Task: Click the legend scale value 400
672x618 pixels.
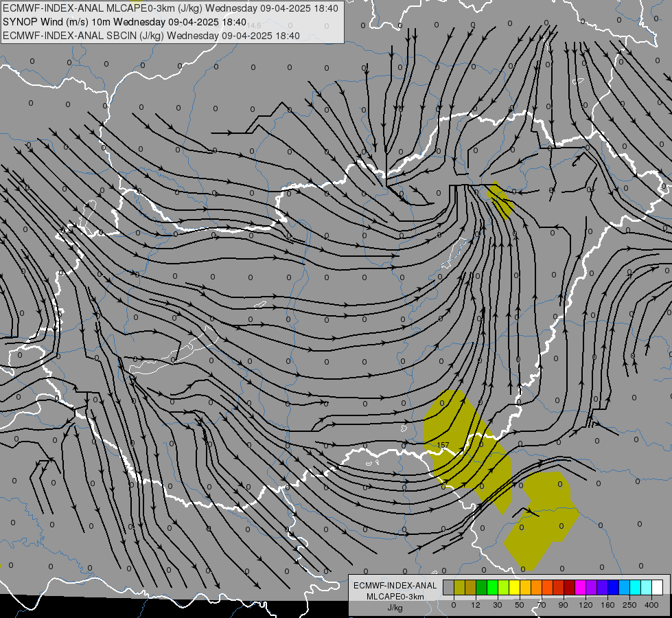Action: (651, 605)
